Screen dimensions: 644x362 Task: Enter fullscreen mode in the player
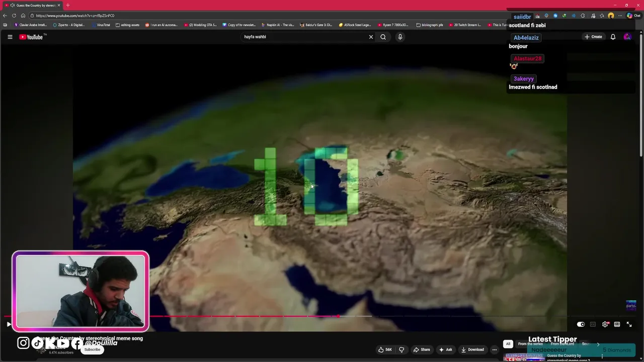pyautogui.click(x=629, y=324)
